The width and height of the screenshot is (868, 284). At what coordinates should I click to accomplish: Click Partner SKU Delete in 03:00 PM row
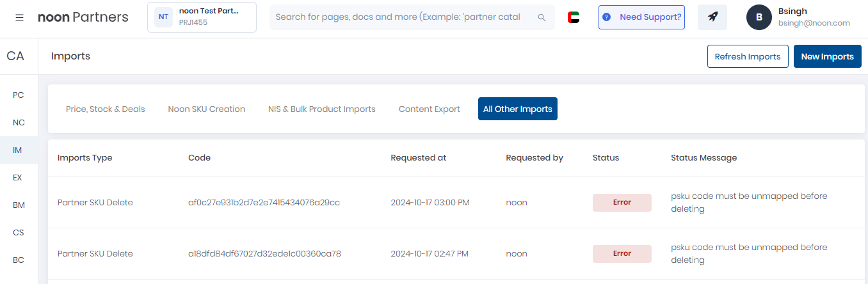[x=95, y=202]
